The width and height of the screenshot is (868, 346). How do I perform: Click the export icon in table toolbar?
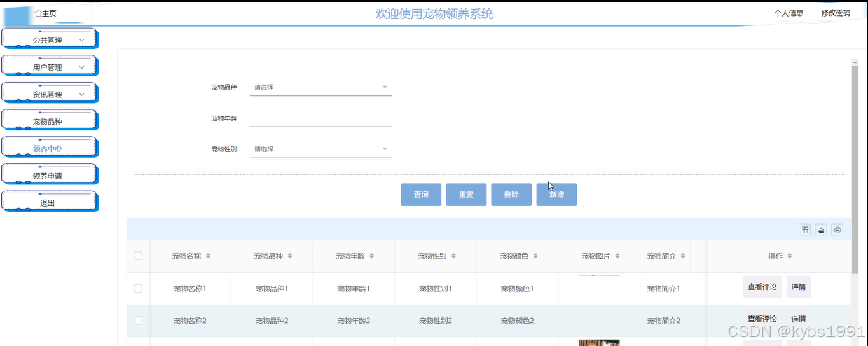(x=822, y=230)
